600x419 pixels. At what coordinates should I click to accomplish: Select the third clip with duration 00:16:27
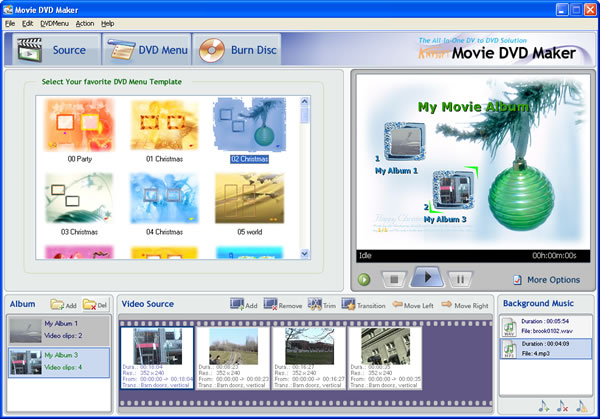tap(309, 358)
